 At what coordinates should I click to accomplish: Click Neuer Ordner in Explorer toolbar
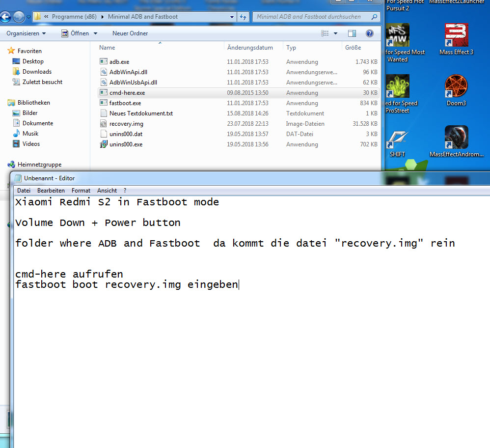tap(130, 33)
